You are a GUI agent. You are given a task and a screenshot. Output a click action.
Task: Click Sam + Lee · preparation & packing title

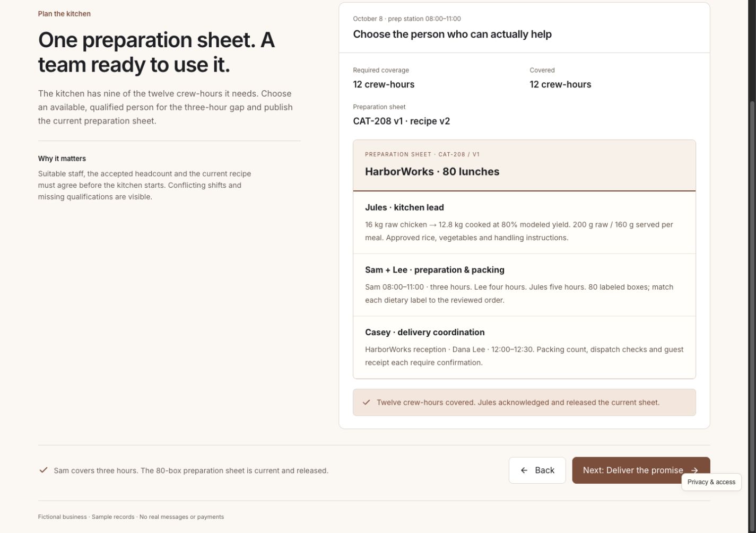(x=435, y=270)
